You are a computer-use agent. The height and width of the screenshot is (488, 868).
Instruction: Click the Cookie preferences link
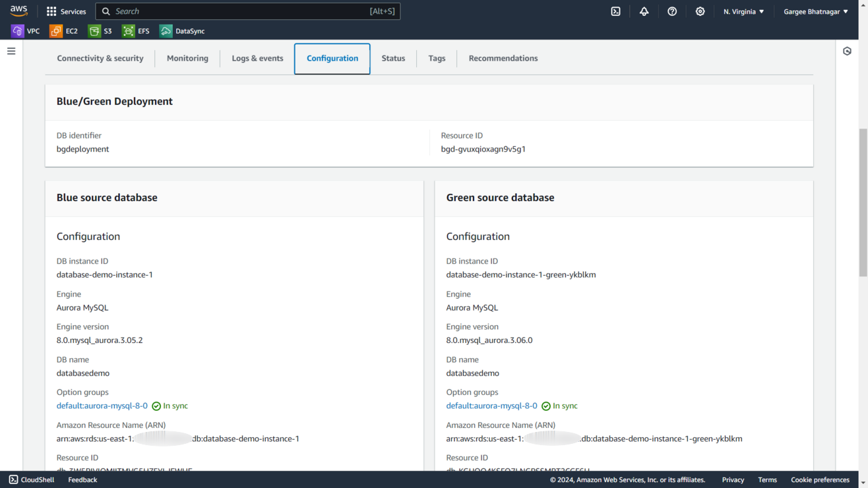pos(820,479)
